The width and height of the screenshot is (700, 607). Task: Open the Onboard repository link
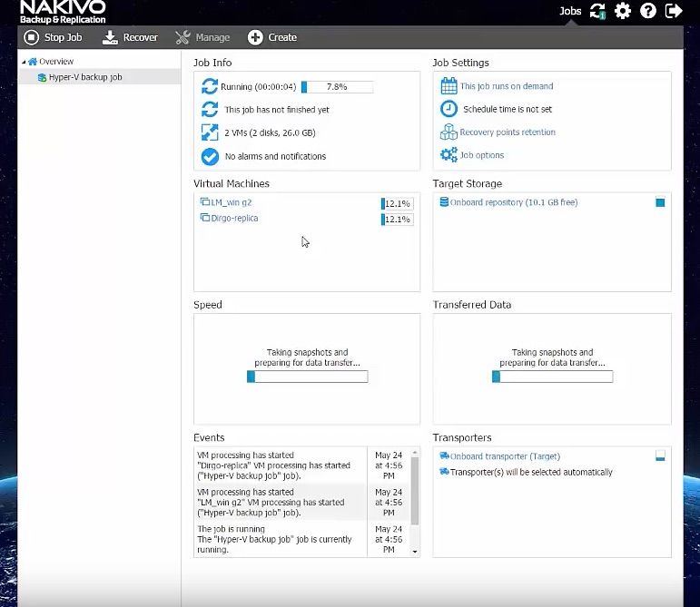click(514, 202)
